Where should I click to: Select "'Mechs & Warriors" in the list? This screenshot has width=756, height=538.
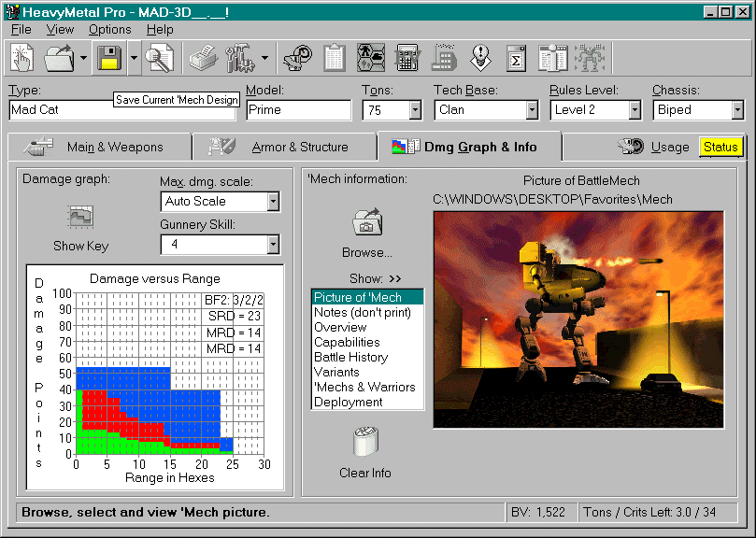[367, 387]
